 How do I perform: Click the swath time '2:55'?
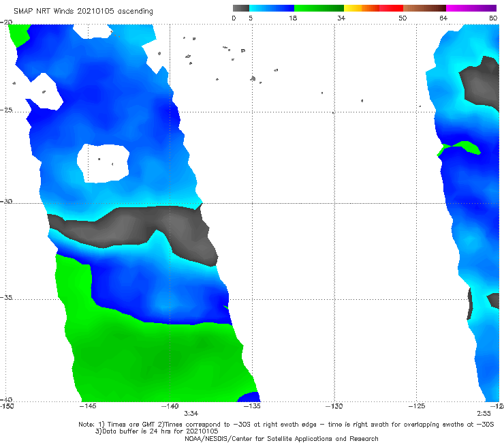pyautogui.click(x=484, y=414)
